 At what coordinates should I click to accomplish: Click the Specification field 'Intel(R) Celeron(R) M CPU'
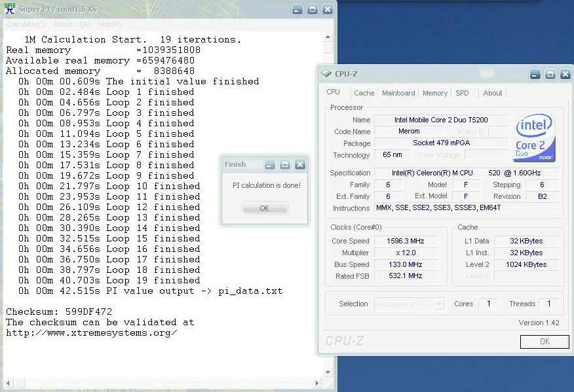(467, 173)
